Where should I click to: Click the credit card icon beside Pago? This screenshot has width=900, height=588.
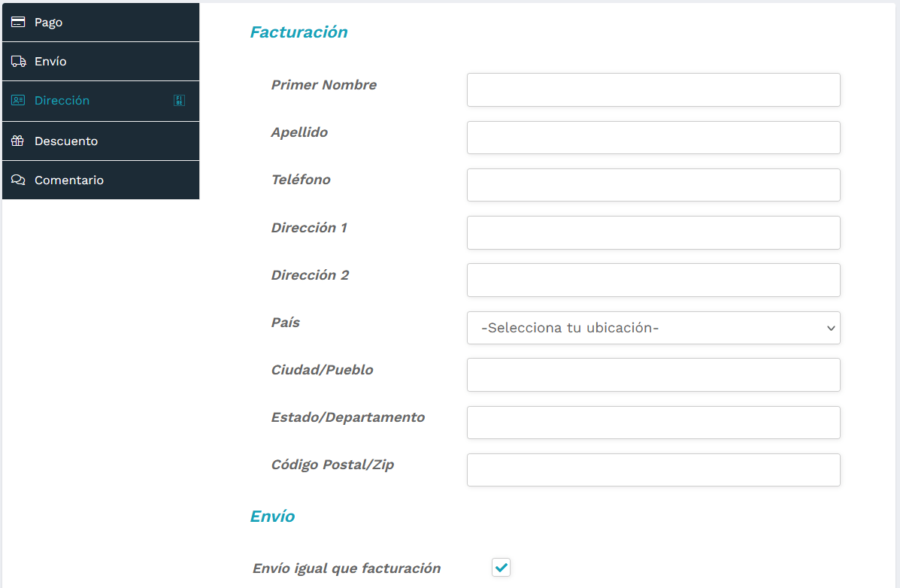click(18, 22)
